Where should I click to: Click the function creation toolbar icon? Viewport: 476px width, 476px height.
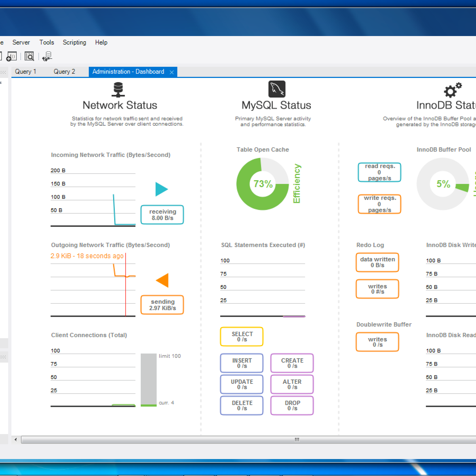(x=11, y=56)
